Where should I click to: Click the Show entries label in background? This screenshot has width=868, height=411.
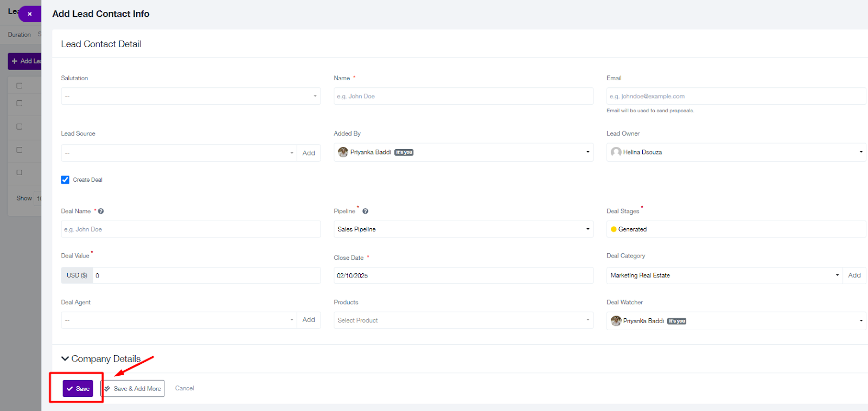(x=24, y=198)
